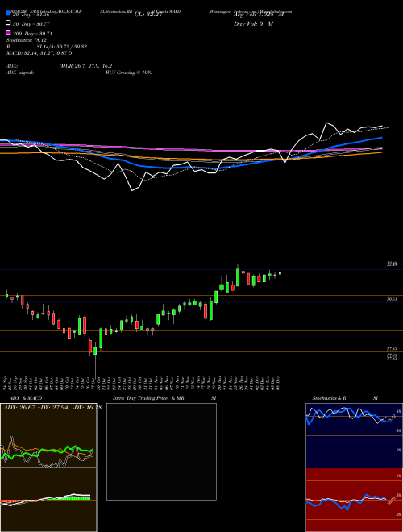Click the MACD histogram panel

click(x=48, y=500)
